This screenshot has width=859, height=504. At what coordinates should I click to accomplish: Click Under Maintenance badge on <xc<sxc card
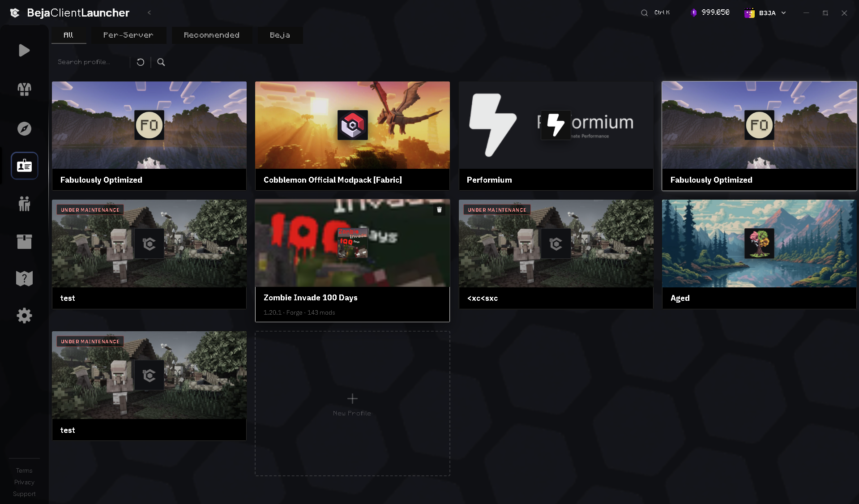click(x=497, y=210)
